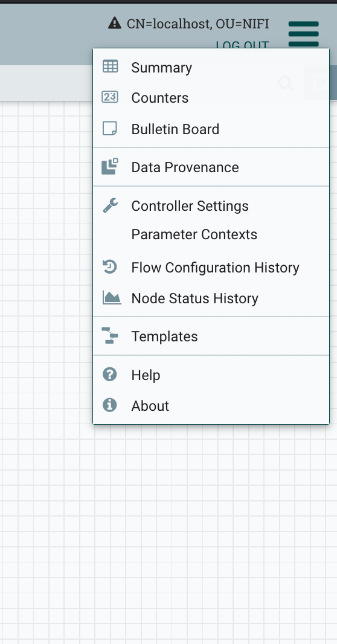337x644 pixels.
Task: Click the Node Status History chart icon
Action: [x=112, y=297]
